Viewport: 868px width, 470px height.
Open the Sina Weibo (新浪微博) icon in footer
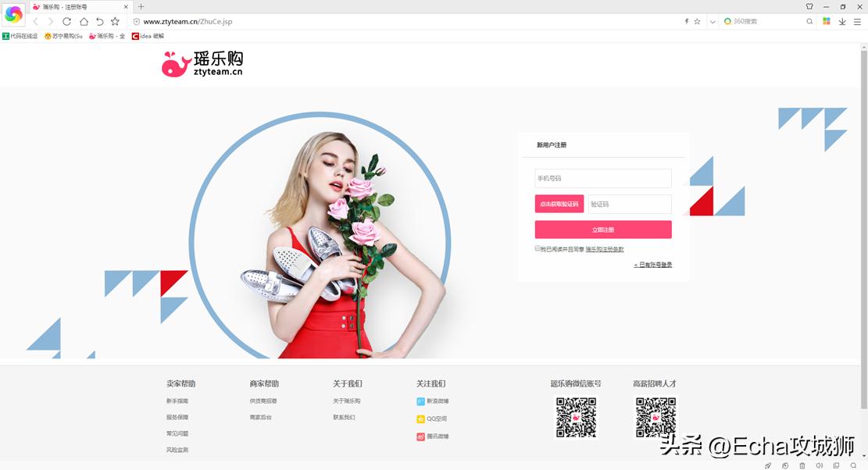(420, 401)
